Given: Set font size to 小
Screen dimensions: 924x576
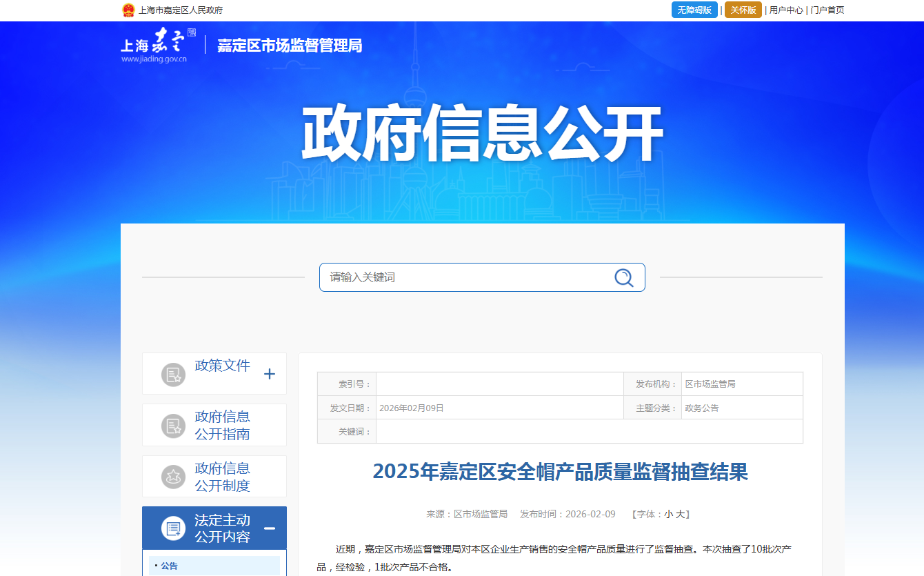Looking at the screenshot, I should pos(668,515).
